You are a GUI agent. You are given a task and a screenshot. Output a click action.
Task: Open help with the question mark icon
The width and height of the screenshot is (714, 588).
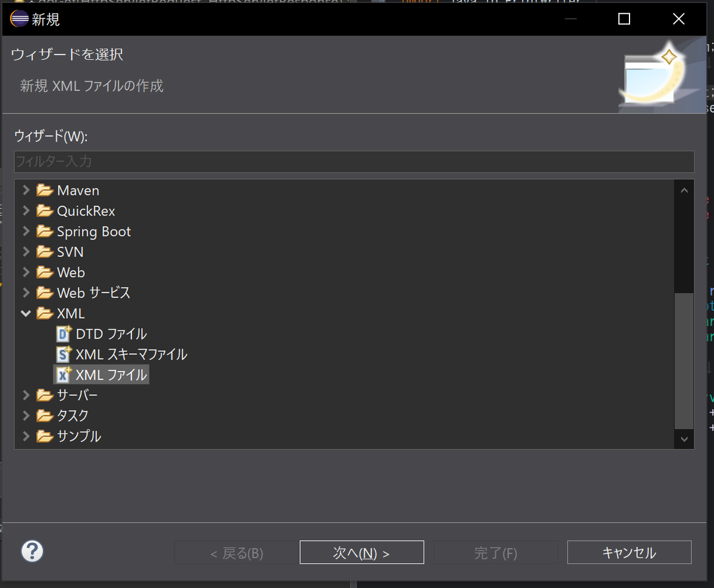tap(32, 551)
